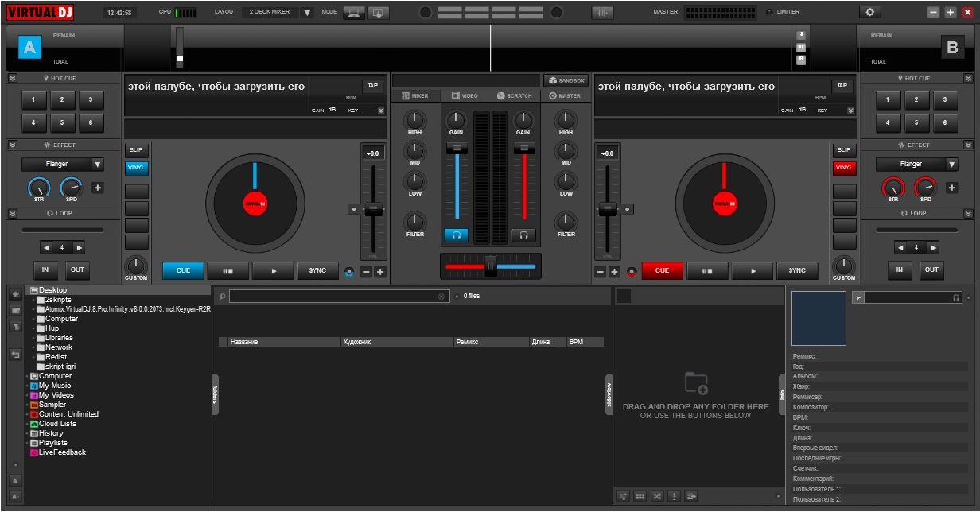980x512 pixels.
Task: Decrease browser font size with small A icon
Action: 15,497
